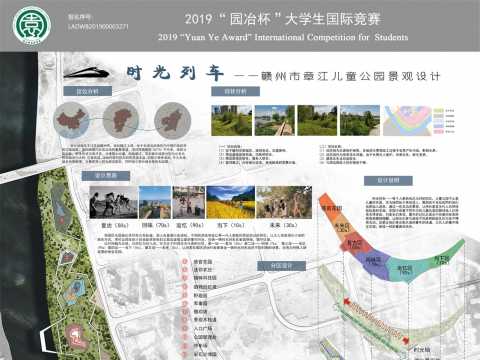This screenshot has height=360, width=480.
Task: Click the street photo captioned 90s
Action: pyautogui.click(x=189, y=202)
